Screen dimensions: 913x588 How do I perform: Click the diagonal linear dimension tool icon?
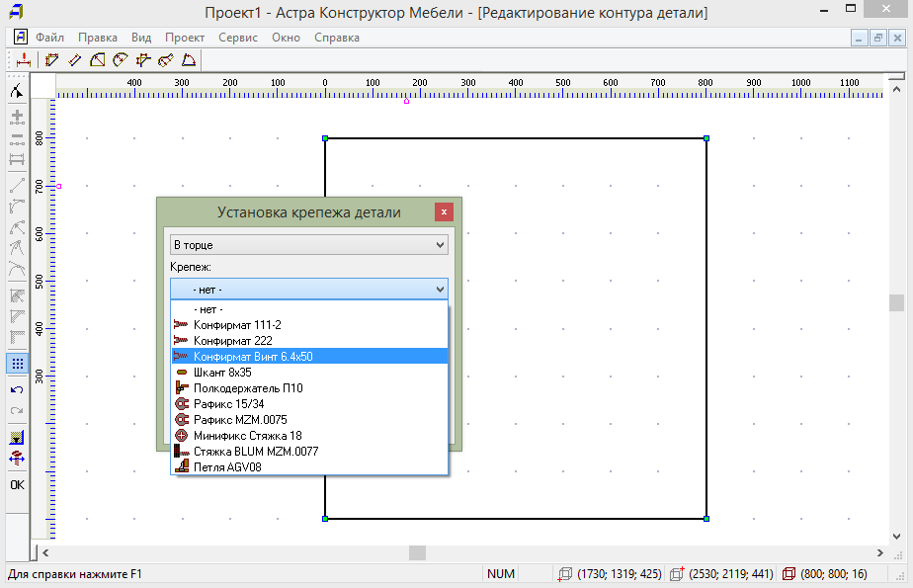(74, 60)
